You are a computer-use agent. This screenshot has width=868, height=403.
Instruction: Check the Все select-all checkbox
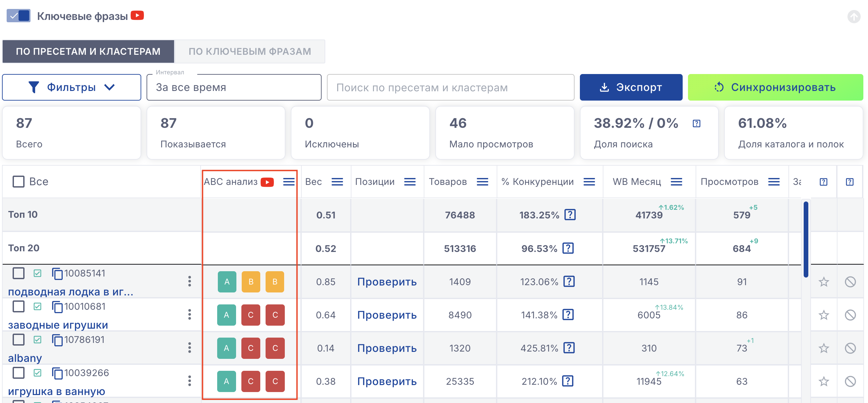(19, 182)
